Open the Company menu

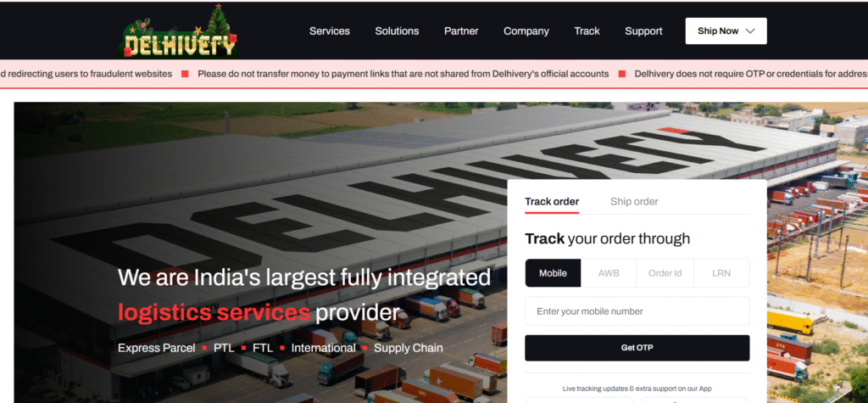(x=526, y=31)
